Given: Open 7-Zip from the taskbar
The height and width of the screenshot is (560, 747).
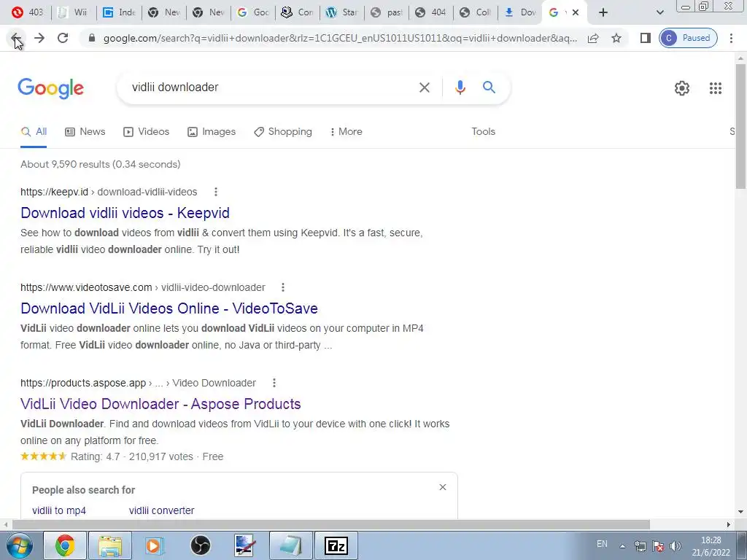Looking at the screenshot, I should 336,545.
